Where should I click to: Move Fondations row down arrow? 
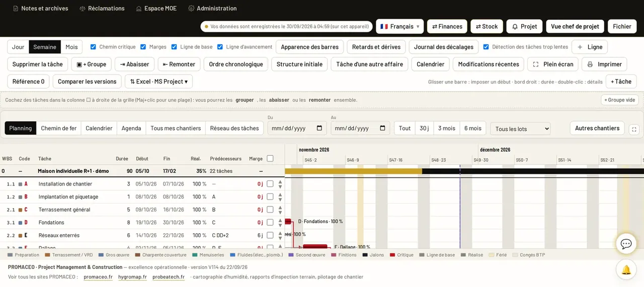point(280,225)
